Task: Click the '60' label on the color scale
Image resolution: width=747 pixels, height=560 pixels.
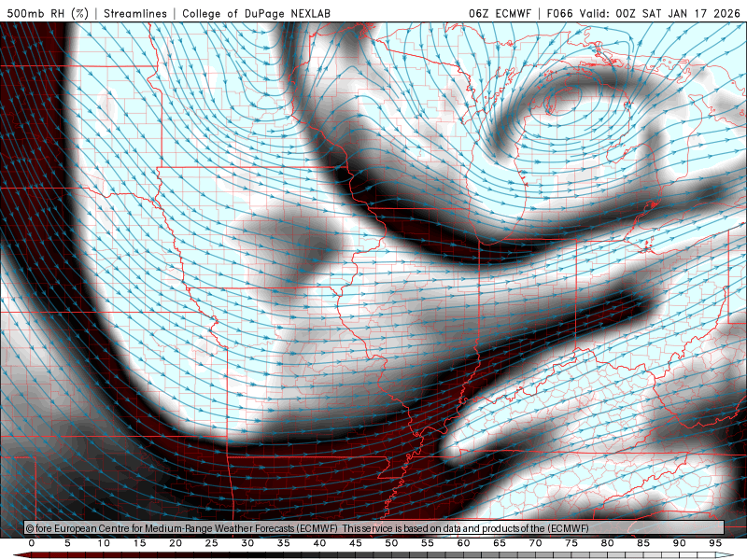Action: (x=463, y=543)
